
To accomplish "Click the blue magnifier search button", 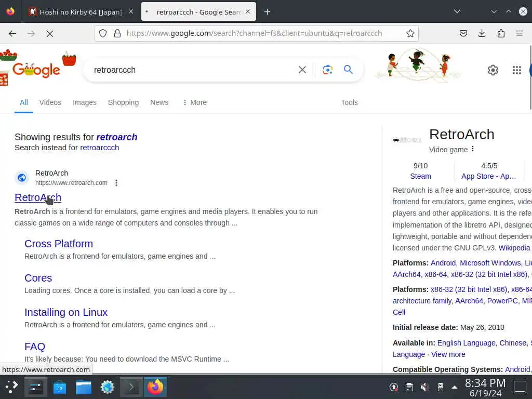I will click(348, 70).
